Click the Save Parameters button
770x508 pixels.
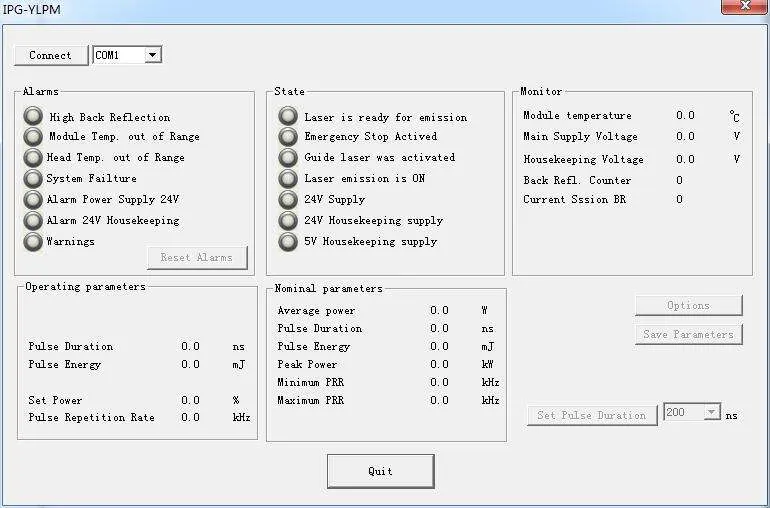coord(688,334)
